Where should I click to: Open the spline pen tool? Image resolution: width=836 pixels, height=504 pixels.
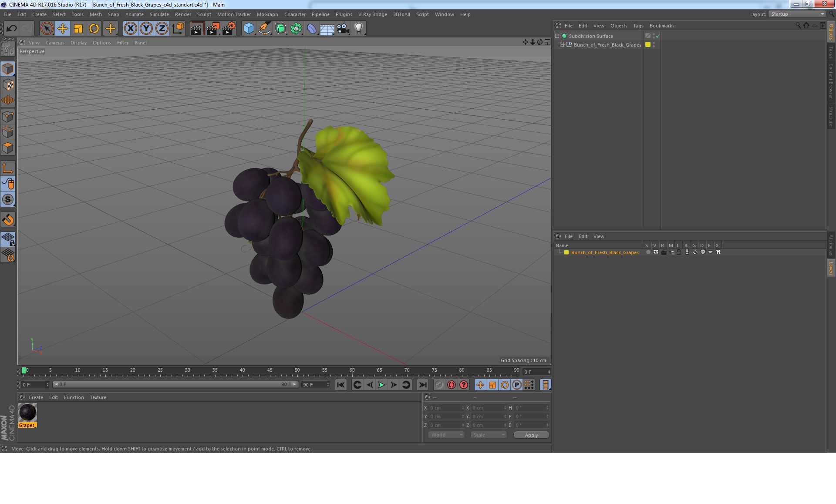264,29
